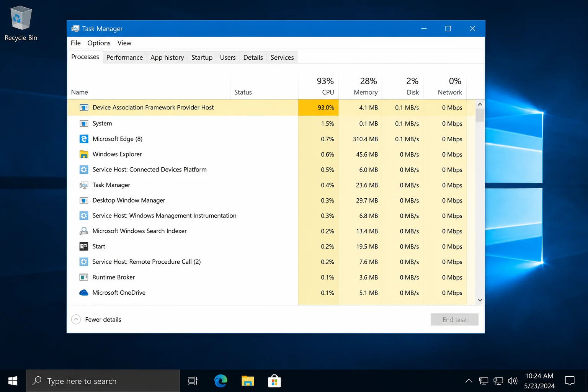Click the Desktop Window Manager icon

[84, 200]
